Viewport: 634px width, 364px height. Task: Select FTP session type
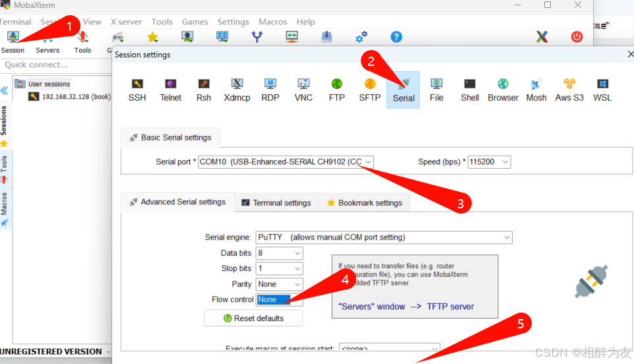click(x=337, y=90)
